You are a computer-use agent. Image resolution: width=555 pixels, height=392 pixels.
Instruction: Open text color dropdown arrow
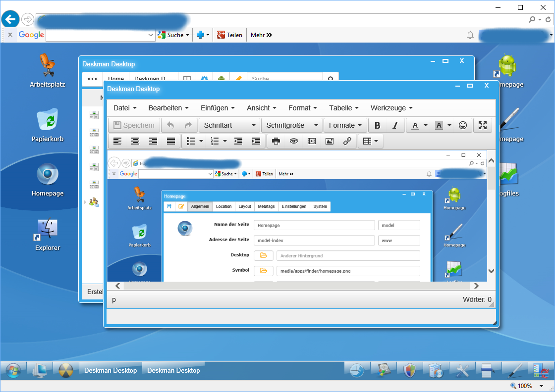coord(426,125)
